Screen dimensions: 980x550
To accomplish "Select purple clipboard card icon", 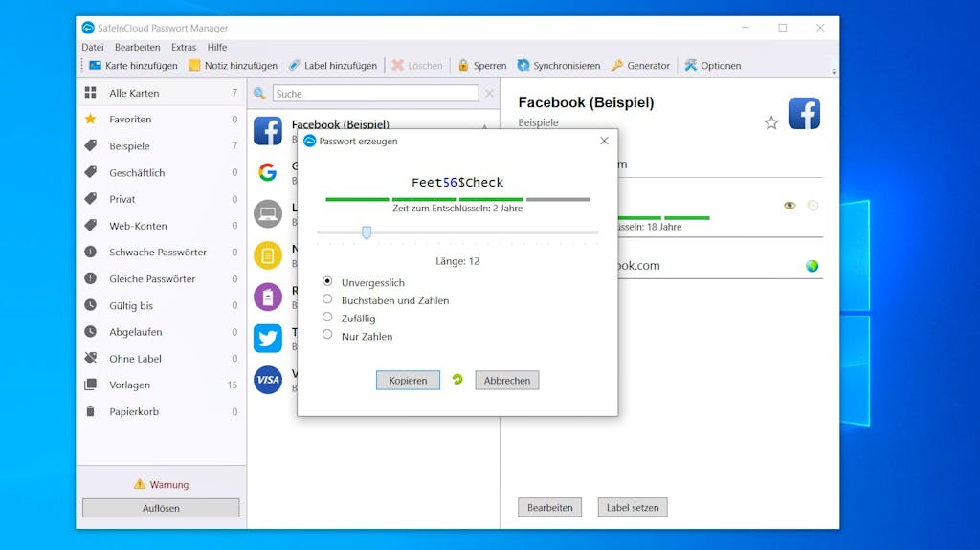I will pos(268,297).
